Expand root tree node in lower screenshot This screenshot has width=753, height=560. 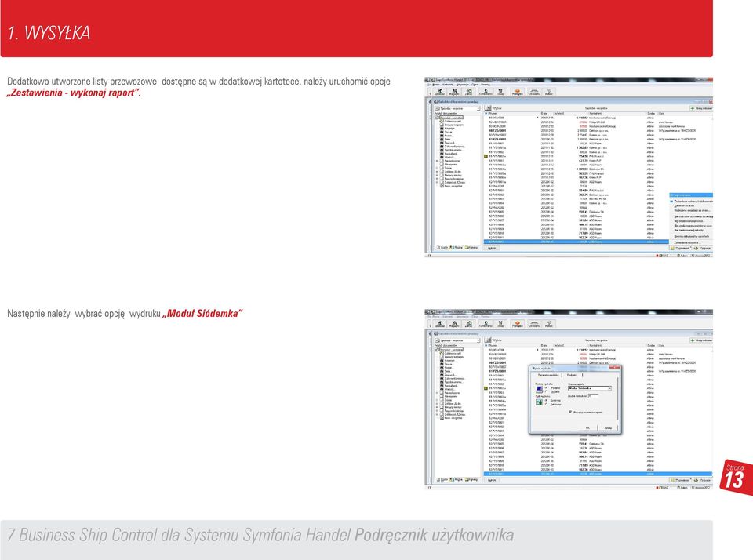point(437,350)
